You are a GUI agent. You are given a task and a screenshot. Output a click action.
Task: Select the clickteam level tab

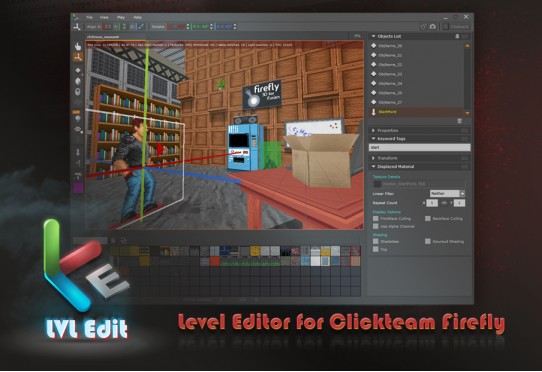(103, 37)
